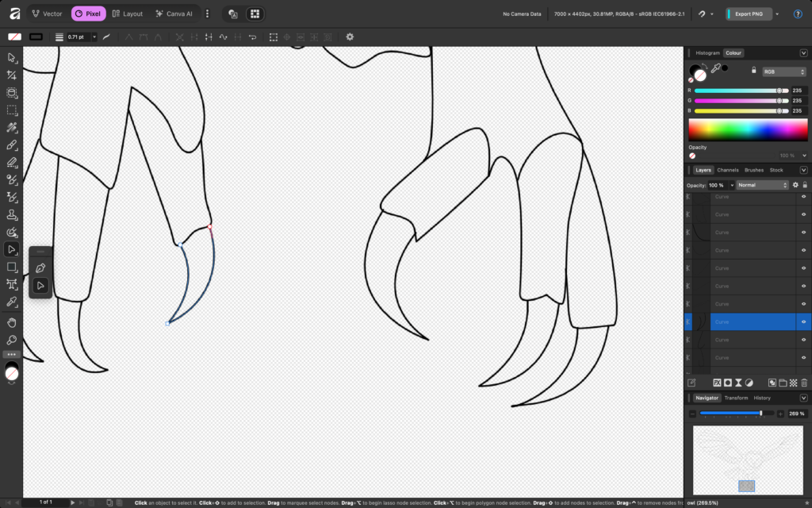Switch to the Channels tab
Image resolution: width=812 pixels, height=508 pixels.
(727, 170)
